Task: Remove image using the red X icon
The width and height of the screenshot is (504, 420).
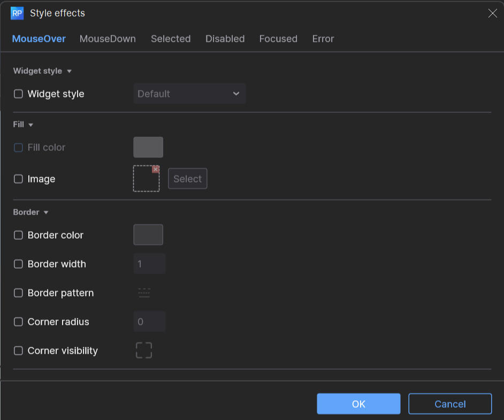Action: [156, 169]
